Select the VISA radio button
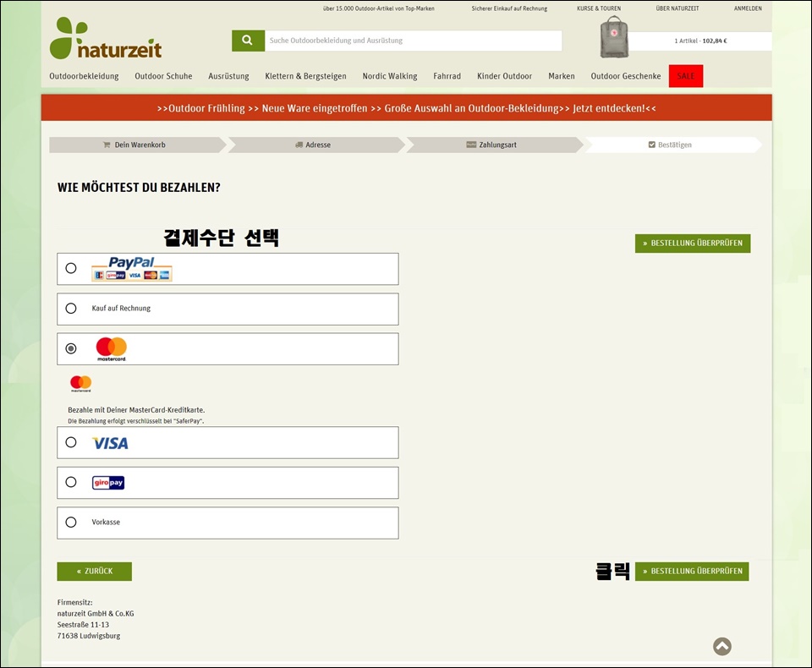 (71, 442)
